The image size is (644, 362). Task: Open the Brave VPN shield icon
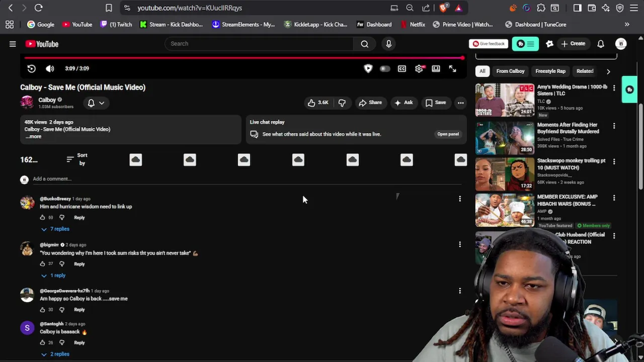(x=620, y=8)
